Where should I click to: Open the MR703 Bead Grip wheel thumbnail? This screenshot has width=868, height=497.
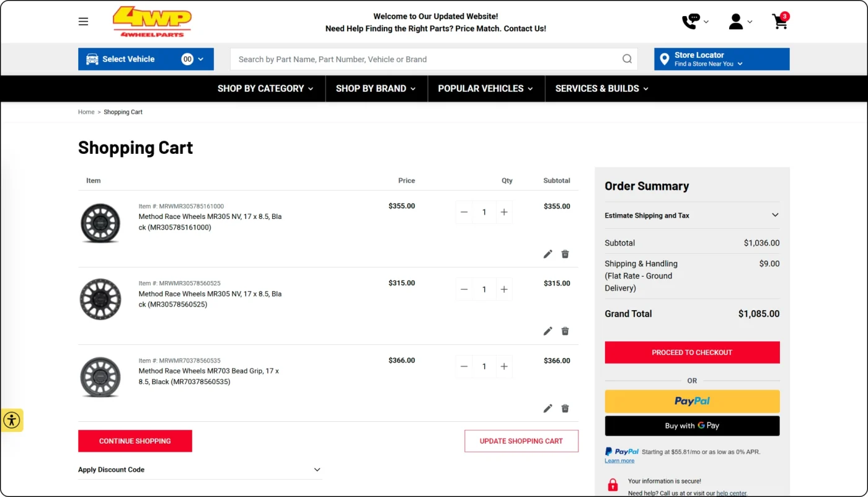point(100,377)
